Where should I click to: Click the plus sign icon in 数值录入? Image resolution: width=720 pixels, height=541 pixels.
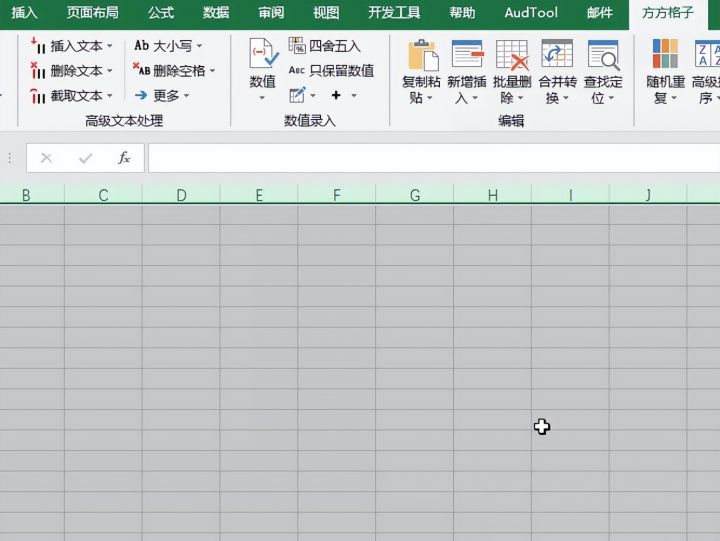[336, 95]
